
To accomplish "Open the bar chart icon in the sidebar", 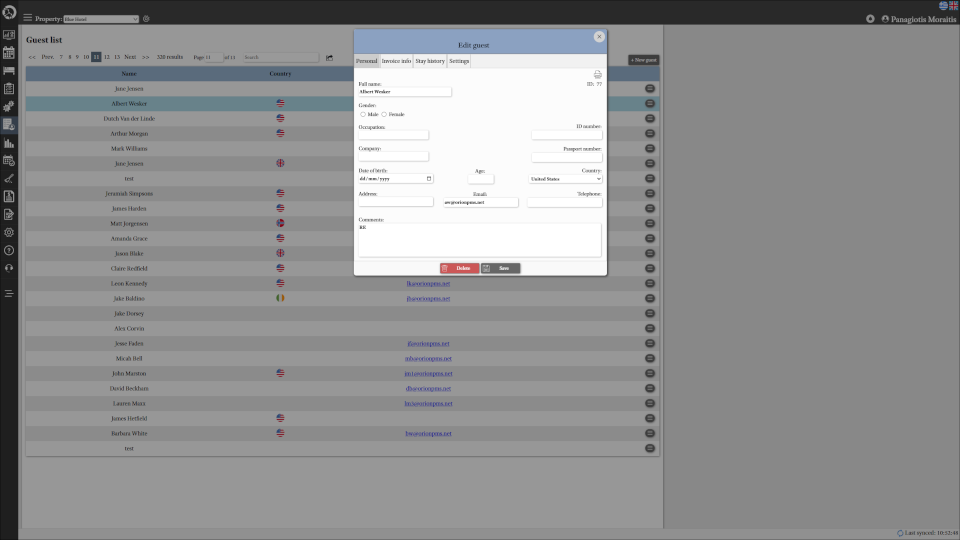I will pos(9,143).
